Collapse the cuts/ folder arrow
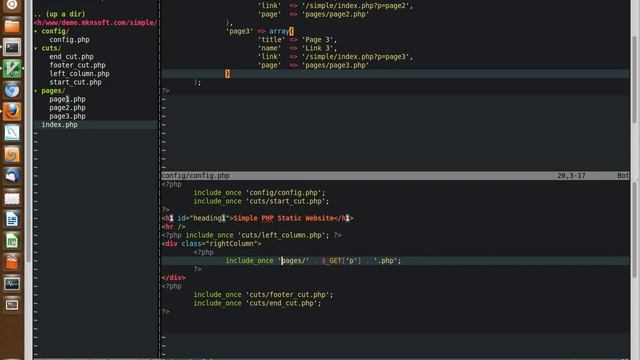 pyautogui.click(x=36, y=48)
